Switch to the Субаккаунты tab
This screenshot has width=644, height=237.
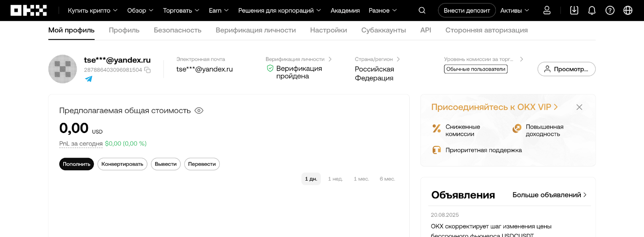click(x=384, y=30)
